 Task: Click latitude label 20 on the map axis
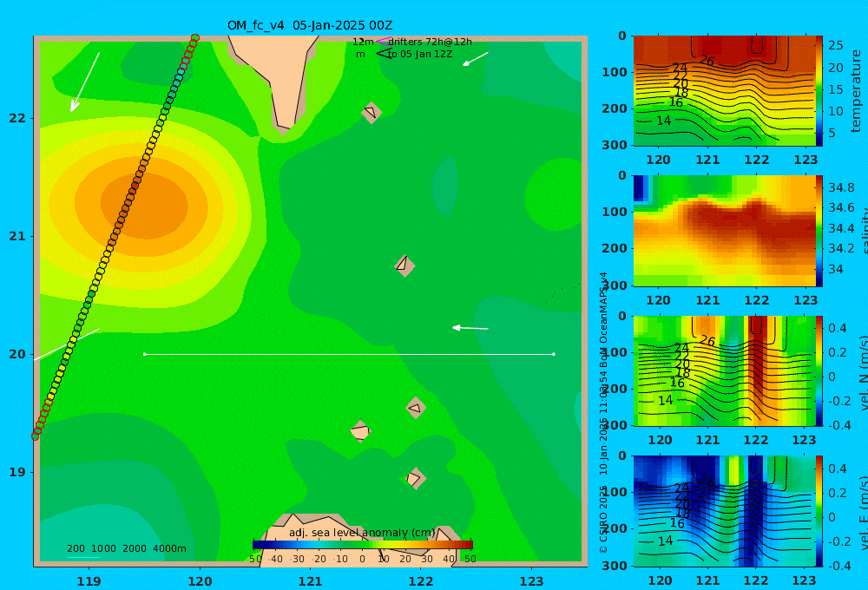[16, 354]
